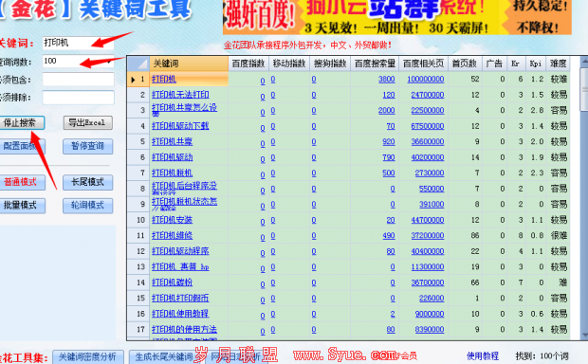
Task: Open the 打印机驱动下载 keyword link
Action: pos(180,126)
